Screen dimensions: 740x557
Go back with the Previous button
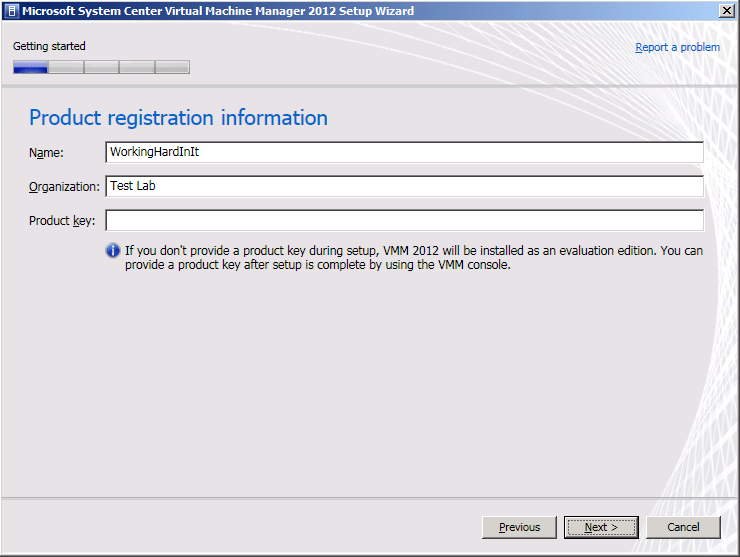coord(519,527)
